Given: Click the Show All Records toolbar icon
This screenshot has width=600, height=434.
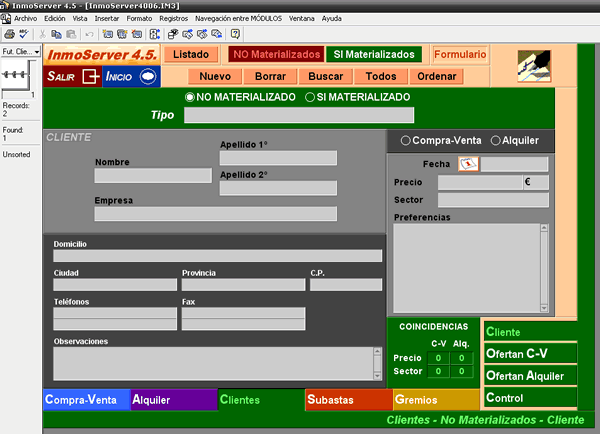Looking at the screenshot, I should pyautogui.click(x=188, y=34).
